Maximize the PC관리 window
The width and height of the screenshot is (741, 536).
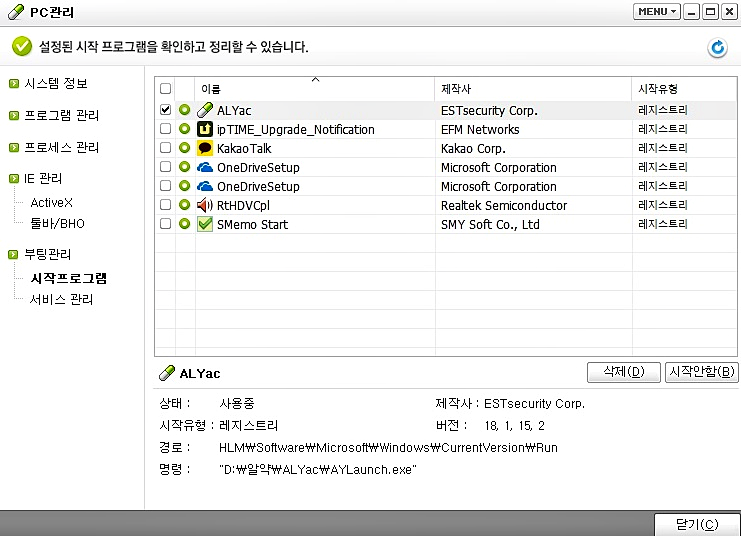pyautogui.click(x=710, y=12)
